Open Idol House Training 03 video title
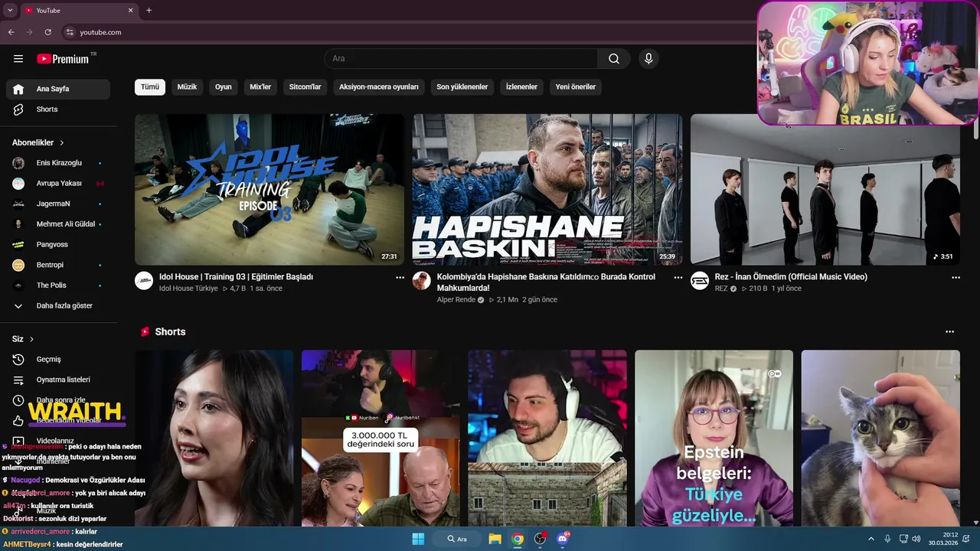 (236, 277)
